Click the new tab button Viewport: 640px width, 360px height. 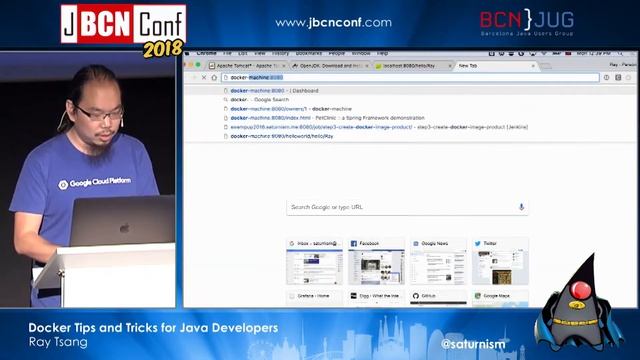546,66
